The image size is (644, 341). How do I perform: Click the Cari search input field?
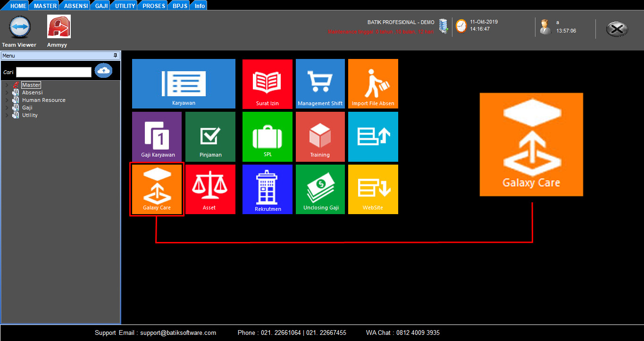54,72
